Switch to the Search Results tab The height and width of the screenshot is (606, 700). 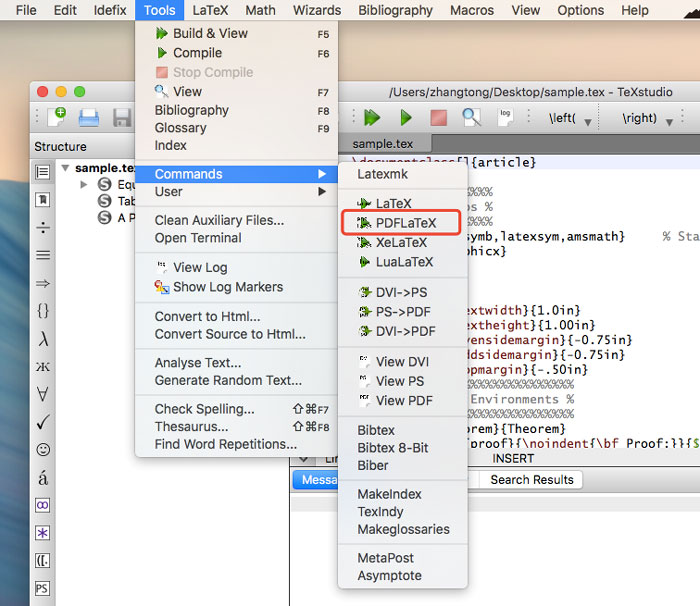click(x=531, y=480)
